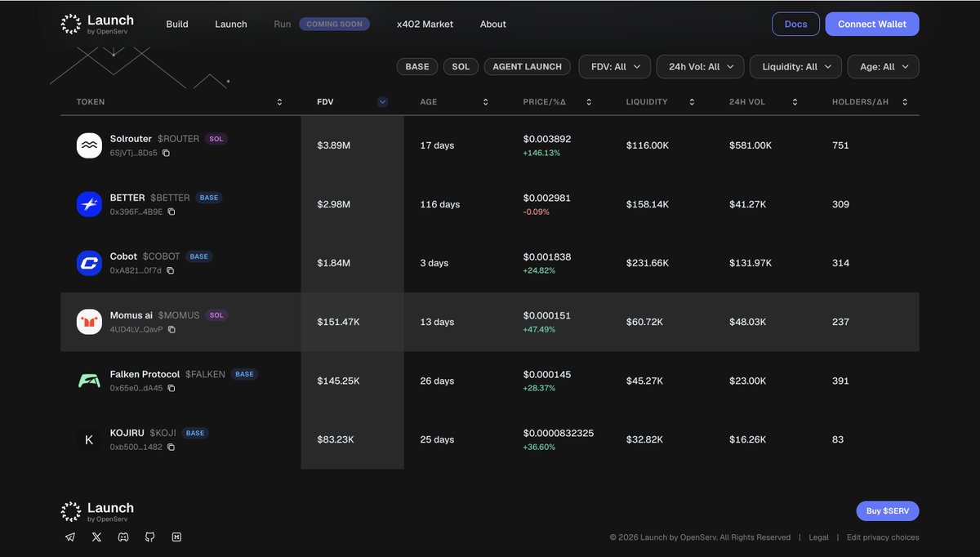
Task: Open the Falken Protocol token logo
Action: (x=89, y=381)
